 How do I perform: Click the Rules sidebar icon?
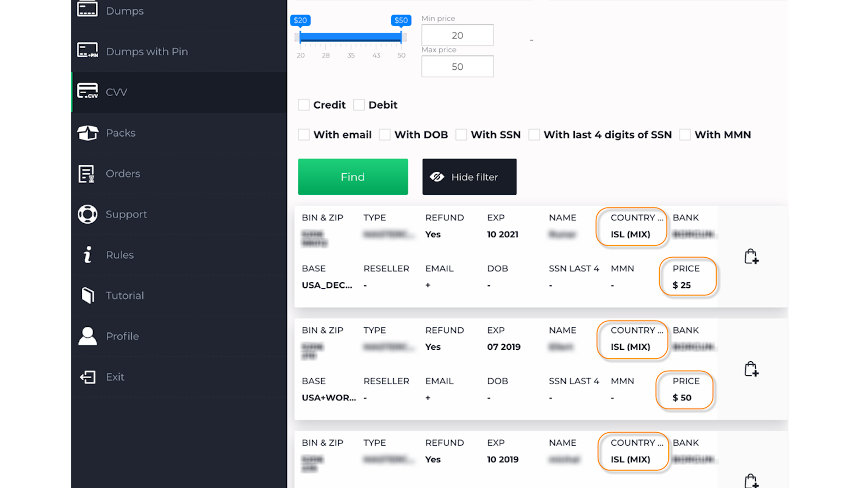[88, 255]
